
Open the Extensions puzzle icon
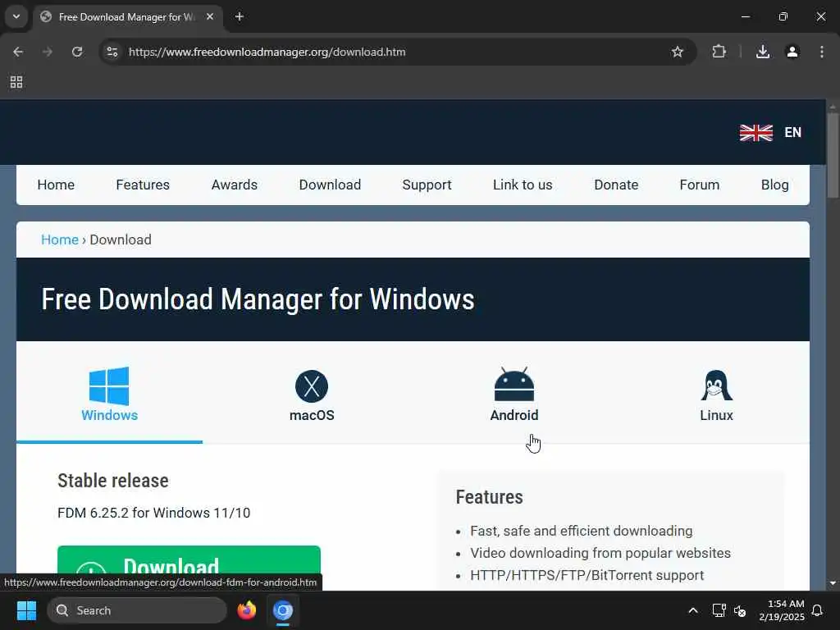pos(719,52)
